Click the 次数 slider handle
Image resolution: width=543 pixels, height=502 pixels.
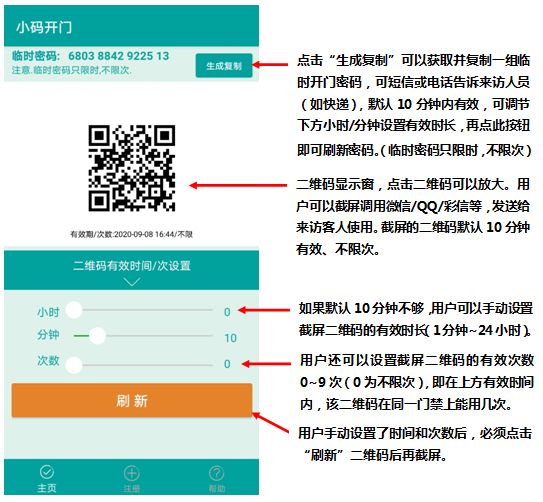pyautogui.click(x=74, y=365)
